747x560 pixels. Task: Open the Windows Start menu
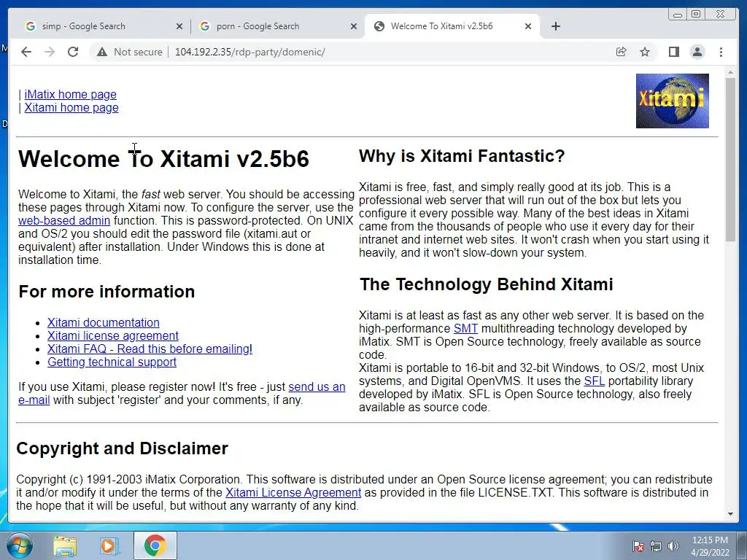click(x=19, y=545)
